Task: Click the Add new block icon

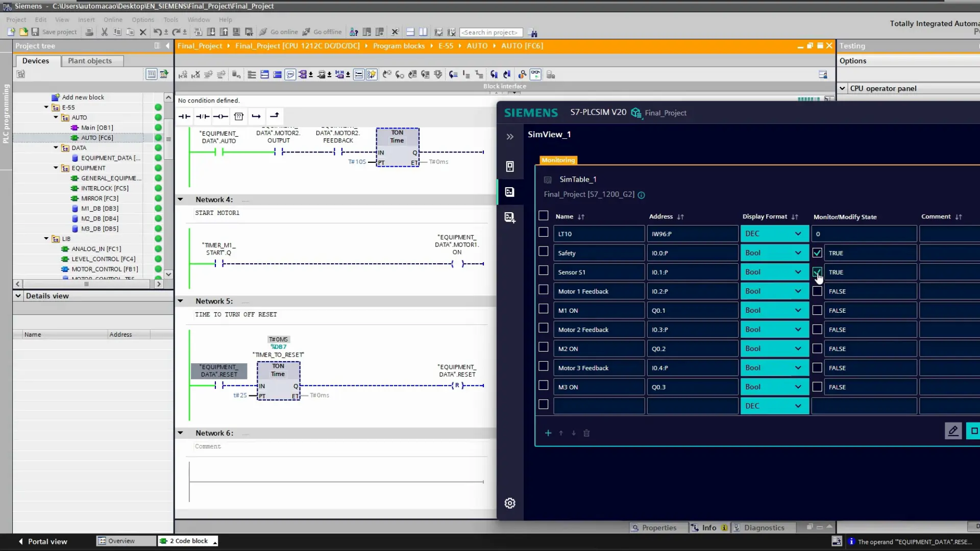Action: coord(56,97)
